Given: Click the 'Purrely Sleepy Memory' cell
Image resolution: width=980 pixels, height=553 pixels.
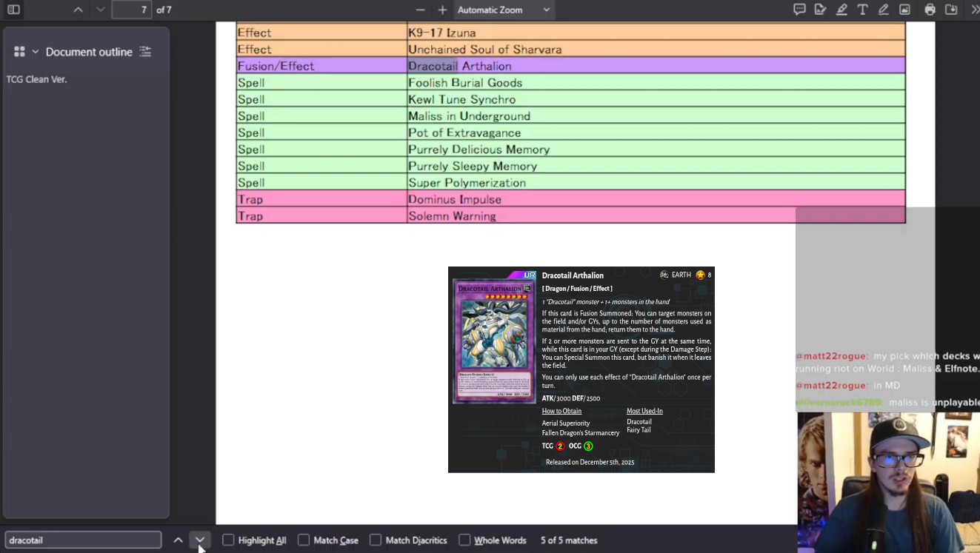Looking at the screenshot, I should 656,166.
